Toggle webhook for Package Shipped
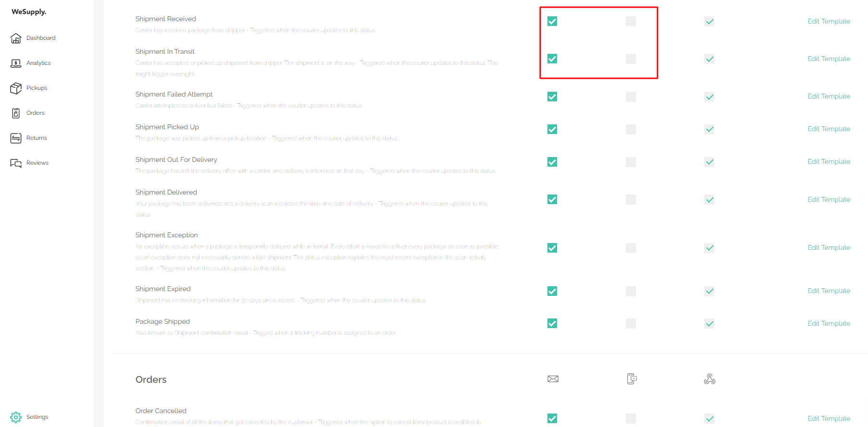The width and height of the screenshot is (868, 427). pyautogui.click(x=709, y=323)
